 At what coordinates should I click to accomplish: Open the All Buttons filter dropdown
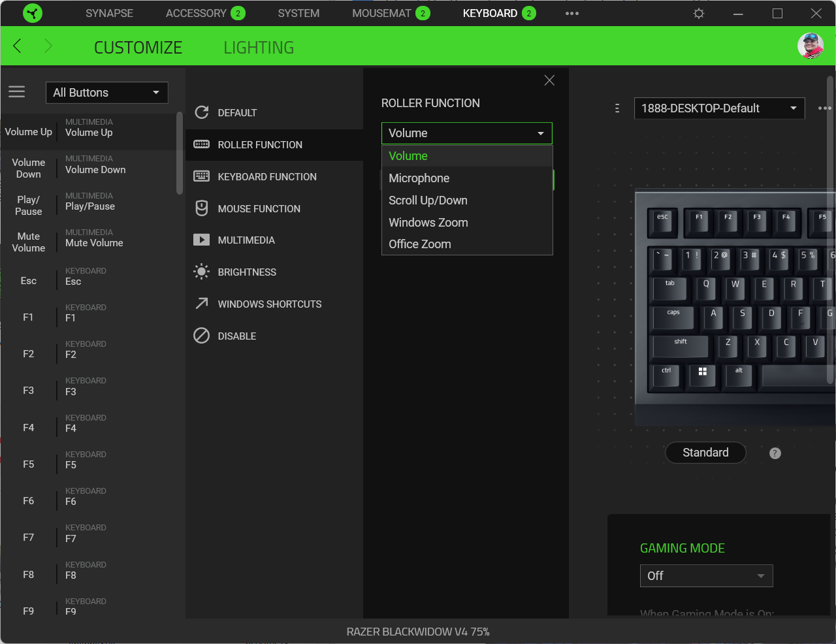click(107, 93)
